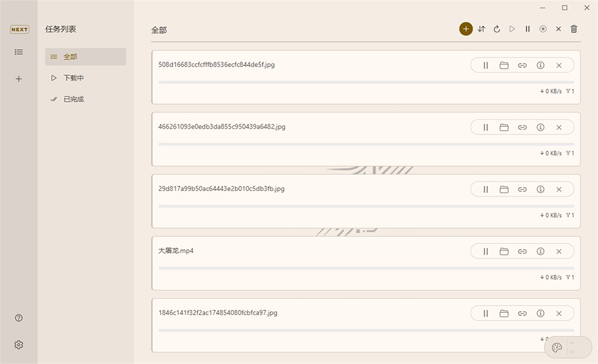Open help via the question mark icon
Viewport: 598px width, 364px height.
click(x=19, y=318)
